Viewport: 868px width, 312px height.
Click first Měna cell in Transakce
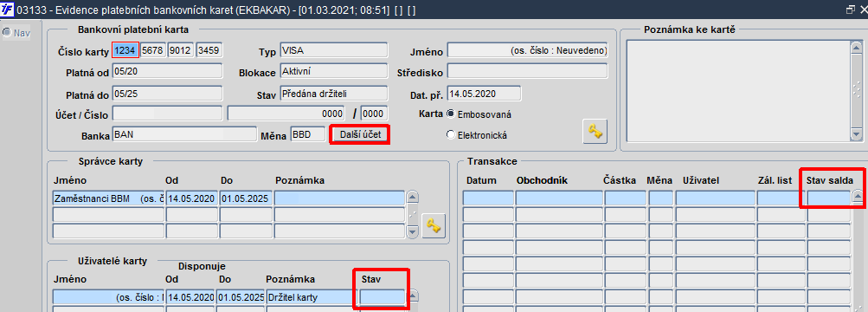661,198
